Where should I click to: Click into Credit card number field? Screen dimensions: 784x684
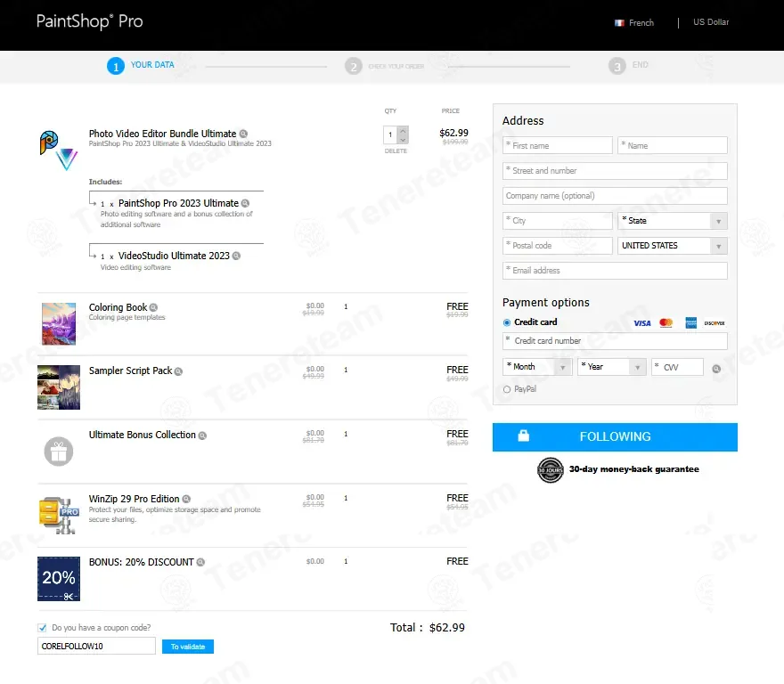point(615,341)
